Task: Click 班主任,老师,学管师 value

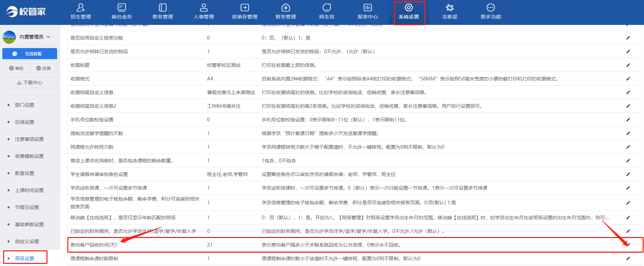Action: point(227,174)
